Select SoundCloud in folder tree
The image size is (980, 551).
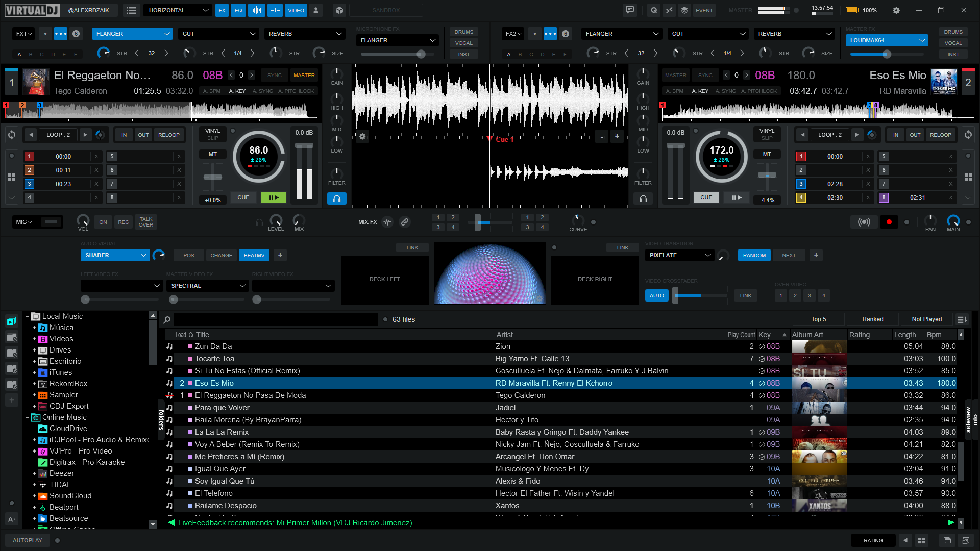pos(70,496)
